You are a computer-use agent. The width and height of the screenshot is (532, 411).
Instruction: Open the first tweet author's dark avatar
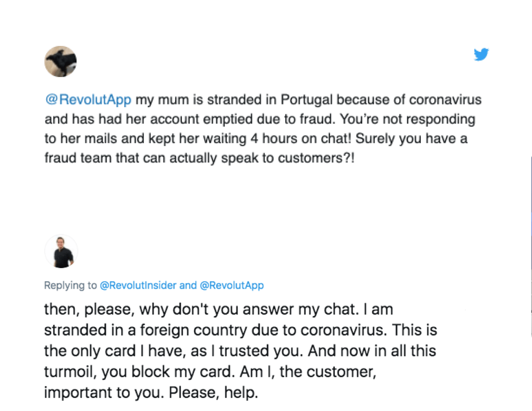click(x=61, y=62)
